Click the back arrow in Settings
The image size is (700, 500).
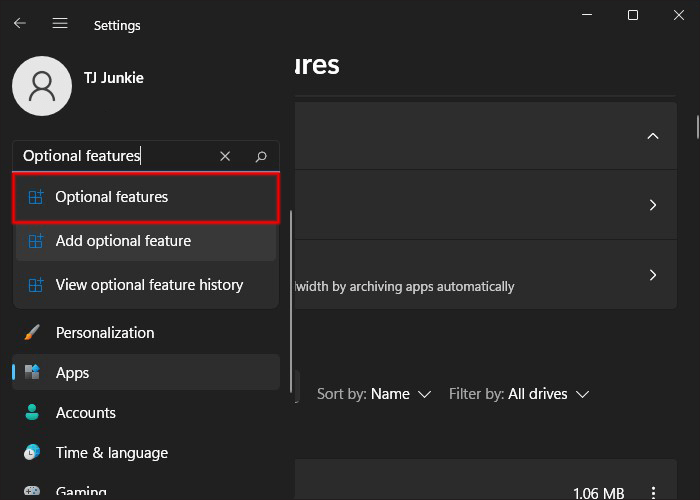(20, 24)
